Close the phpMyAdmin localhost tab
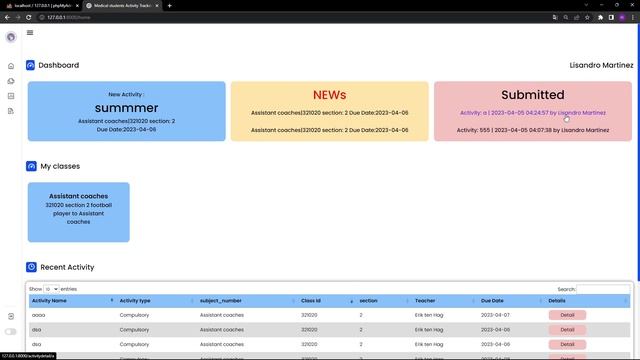This screenshot has width=640, height=360. [x=77, y=6]
